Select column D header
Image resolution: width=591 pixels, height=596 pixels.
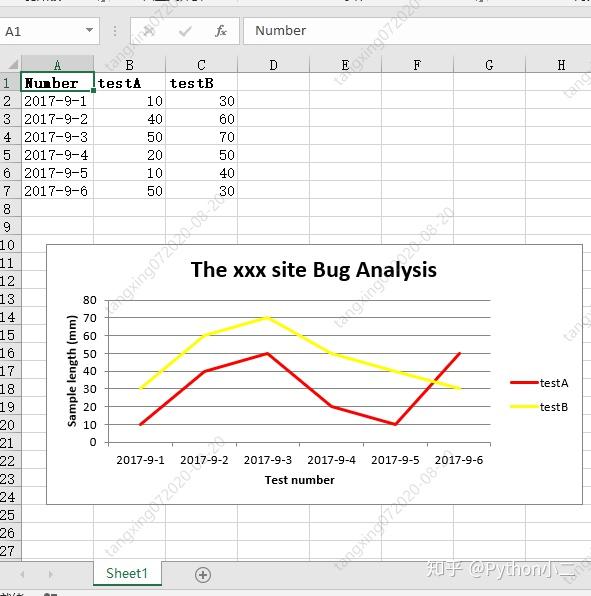[273, 64]
